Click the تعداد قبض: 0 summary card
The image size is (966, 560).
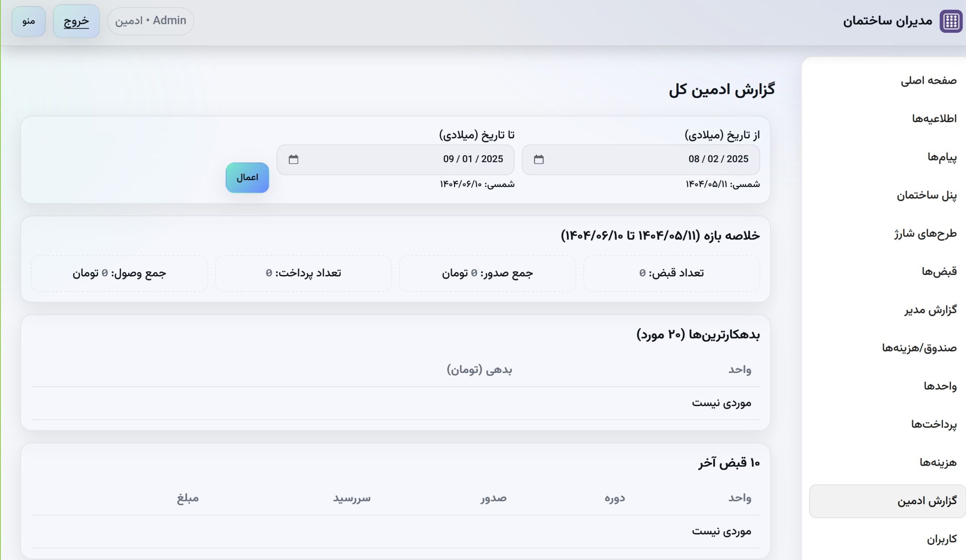click(671, 273)
